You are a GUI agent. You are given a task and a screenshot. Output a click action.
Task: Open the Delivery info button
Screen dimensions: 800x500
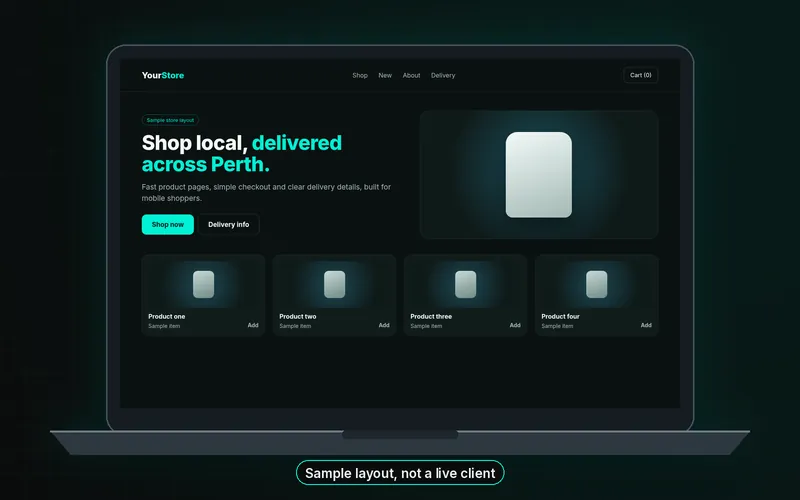click(x=229, y=224)
